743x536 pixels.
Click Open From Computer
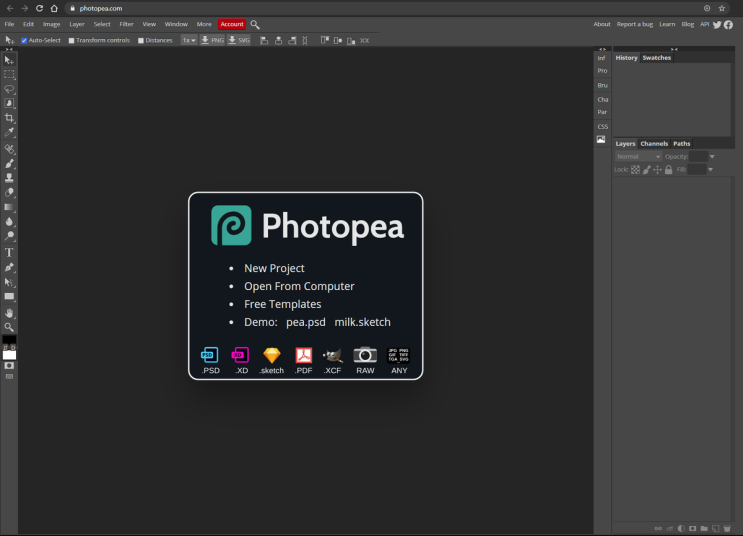[299, 286]
